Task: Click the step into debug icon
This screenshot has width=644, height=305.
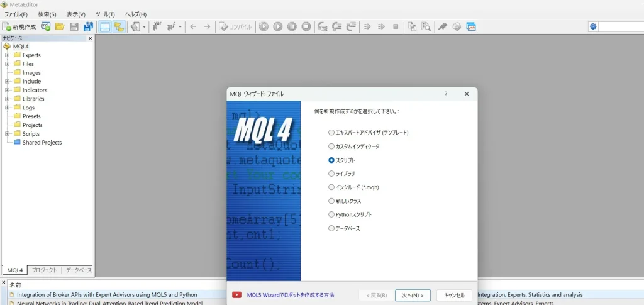Action: (323, 26)
